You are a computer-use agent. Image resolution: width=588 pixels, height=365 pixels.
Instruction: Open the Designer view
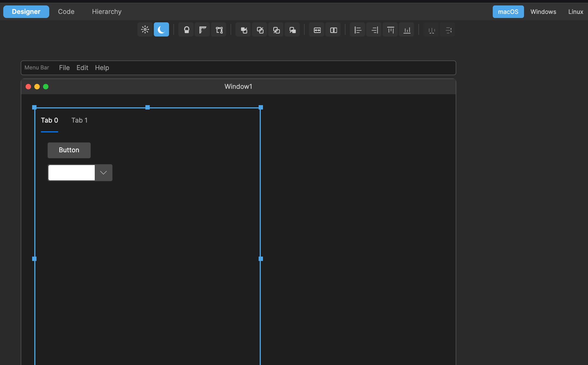coord(26,12)
